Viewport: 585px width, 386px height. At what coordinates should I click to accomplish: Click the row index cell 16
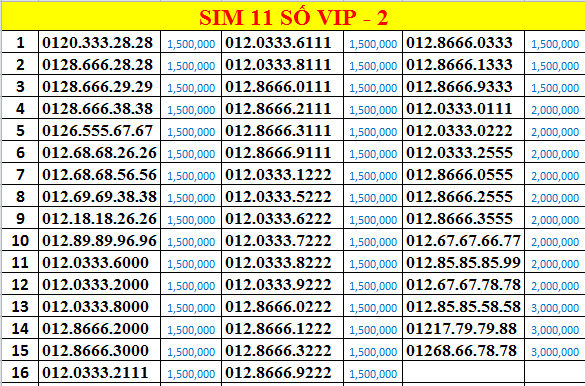pyautogui.click(x=20, y=372)
